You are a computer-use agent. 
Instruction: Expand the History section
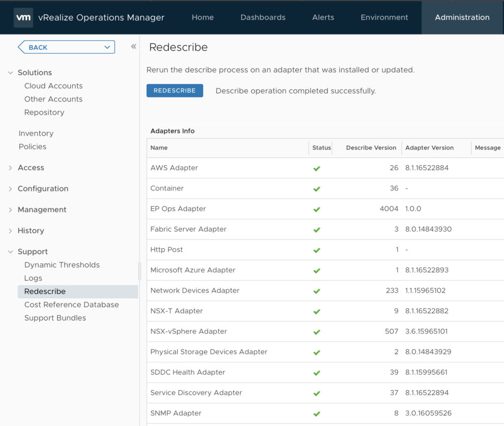point(10,231)
